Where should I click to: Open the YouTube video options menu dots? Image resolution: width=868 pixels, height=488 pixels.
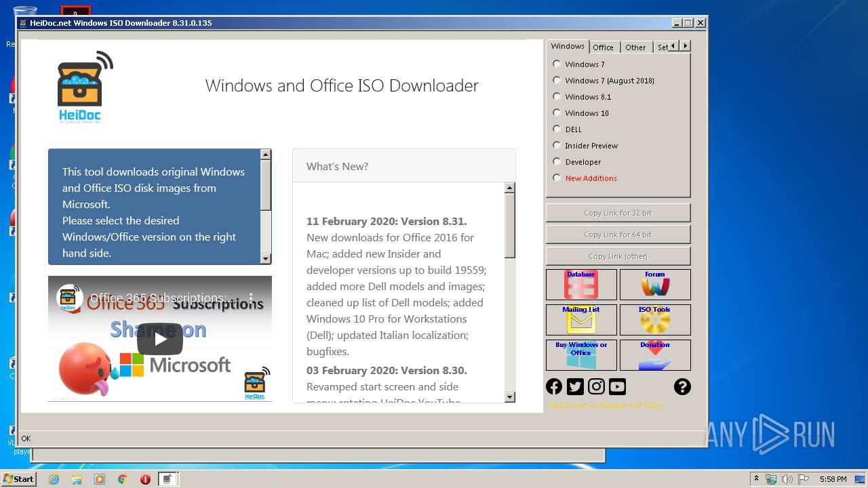pyautogui.click(x=250, y=298)
